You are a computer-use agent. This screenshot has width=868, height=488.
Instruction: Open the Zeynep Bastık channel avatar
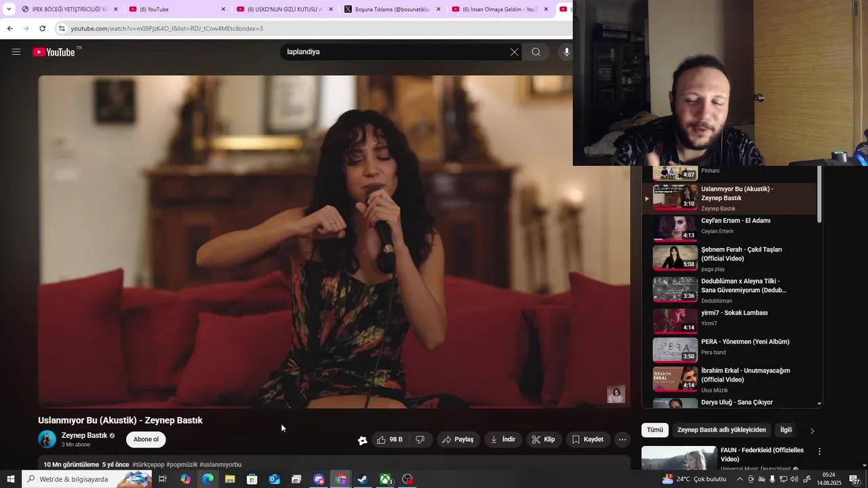[x=47, y=439]
